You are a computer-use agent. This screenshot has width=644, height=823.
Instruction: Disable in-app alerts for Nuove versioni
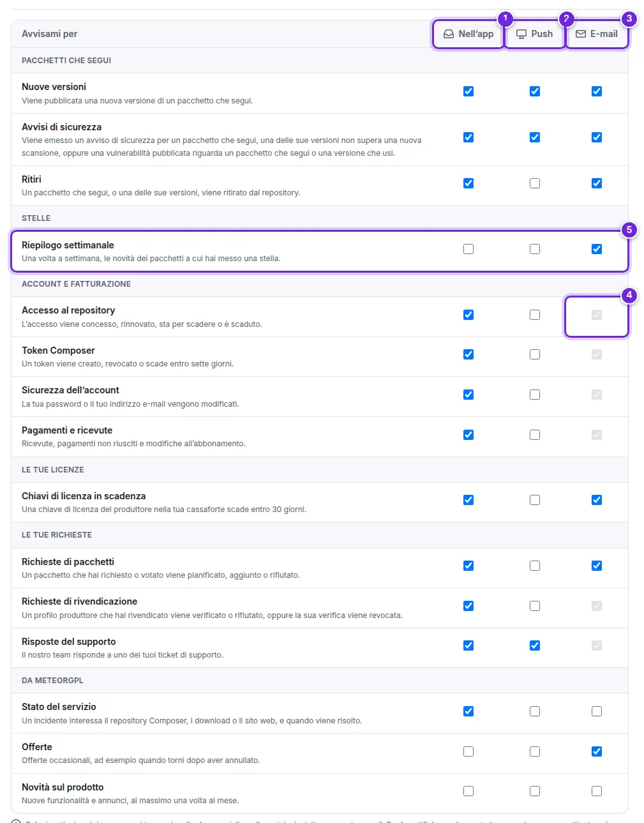pos(468,91)
